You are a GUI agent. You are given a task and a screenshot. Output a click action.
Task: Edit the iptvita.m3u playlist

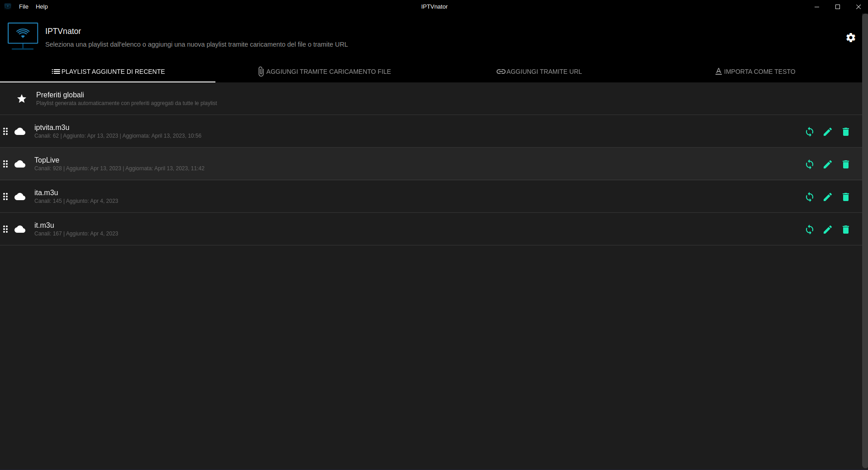pos(828,132)
